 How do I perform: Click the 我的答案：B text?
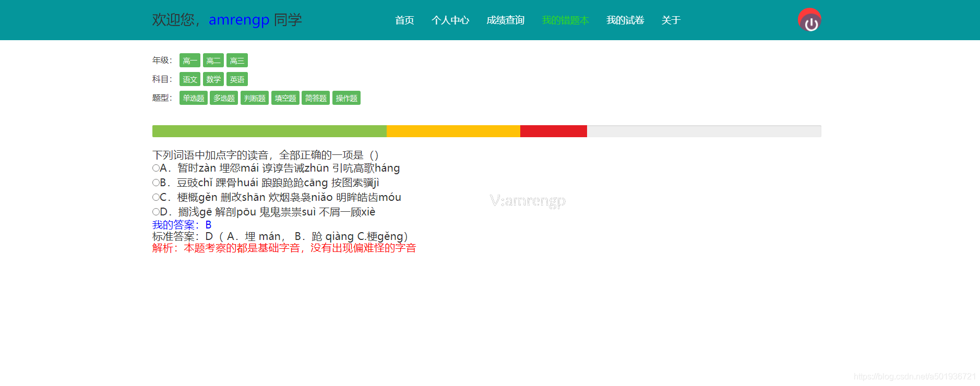point(182,225)
